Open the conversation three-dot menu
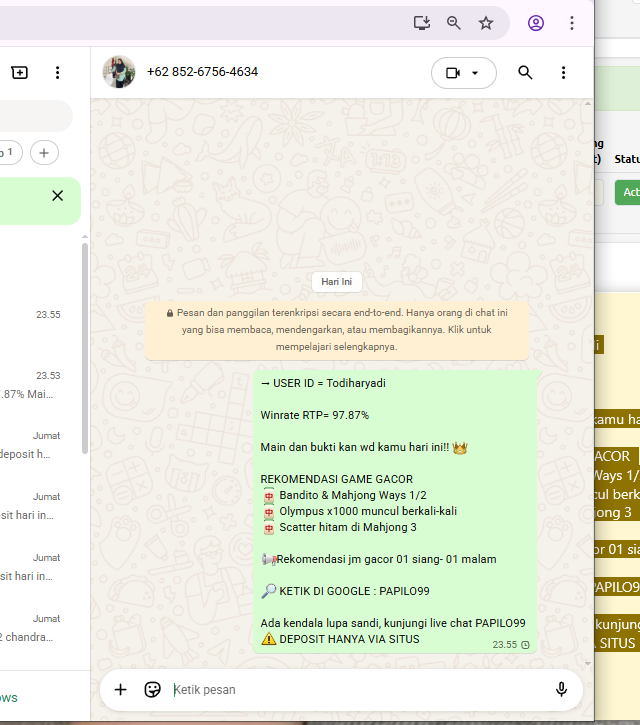 [563, 73]
